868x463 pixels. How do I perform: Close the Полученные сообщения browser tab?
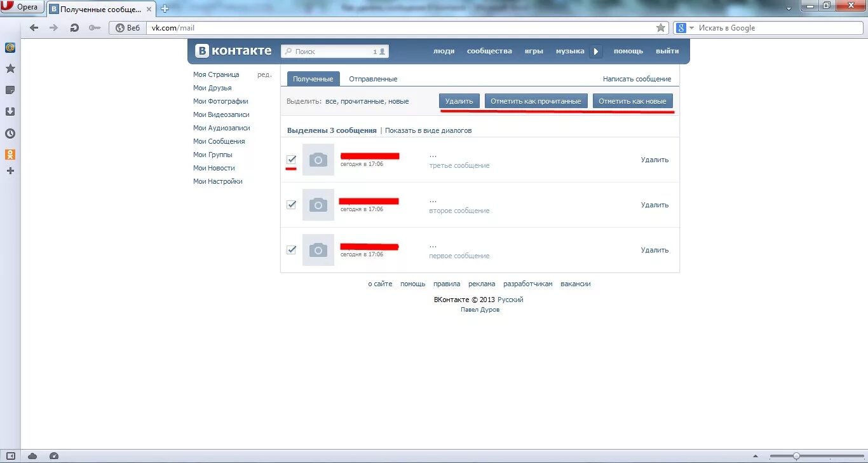click(147, 9)
